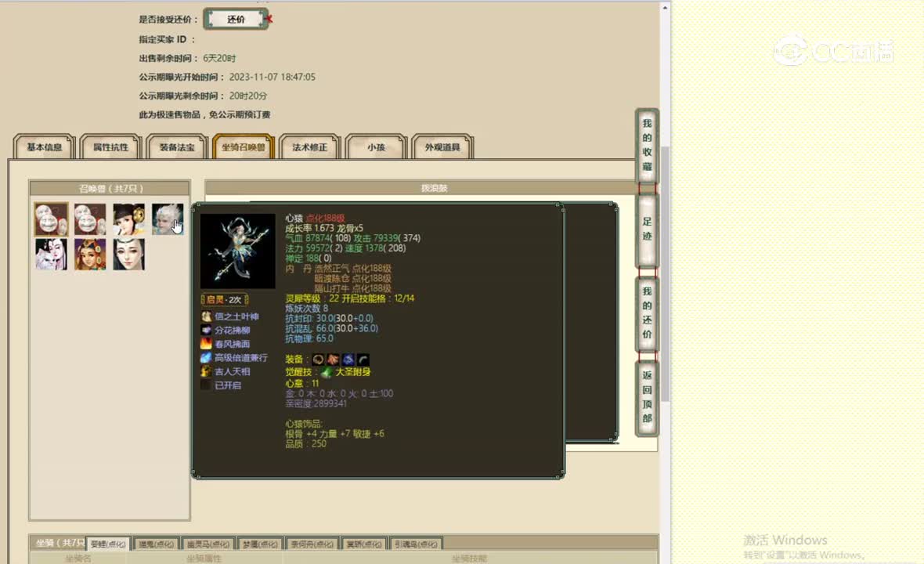924x564 pixels.
Task: Open 足迹 side button
Action: click(x=647, y=230)
